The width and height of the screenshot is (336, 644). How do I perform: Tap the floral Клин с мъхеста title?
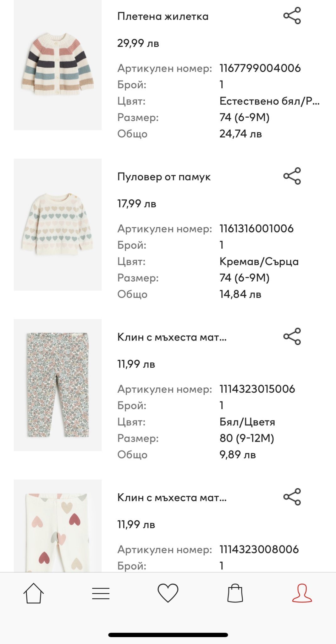click(172, 337)
